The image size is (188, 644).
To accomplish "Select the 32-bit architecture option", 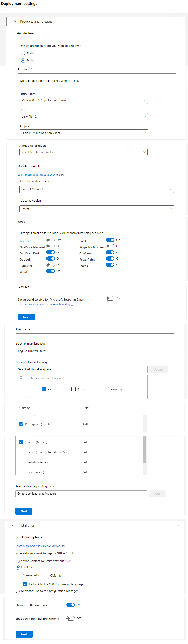I will click(x=23, y=53).
